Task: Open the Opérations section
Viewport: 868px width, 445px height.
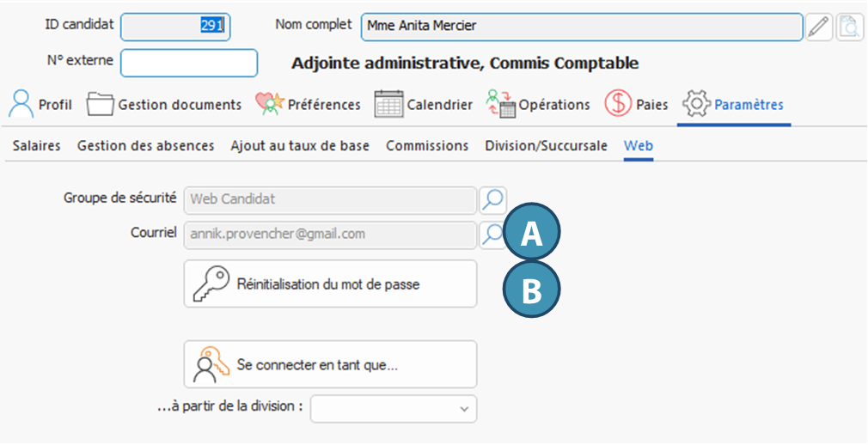Action: pos(539,105)
